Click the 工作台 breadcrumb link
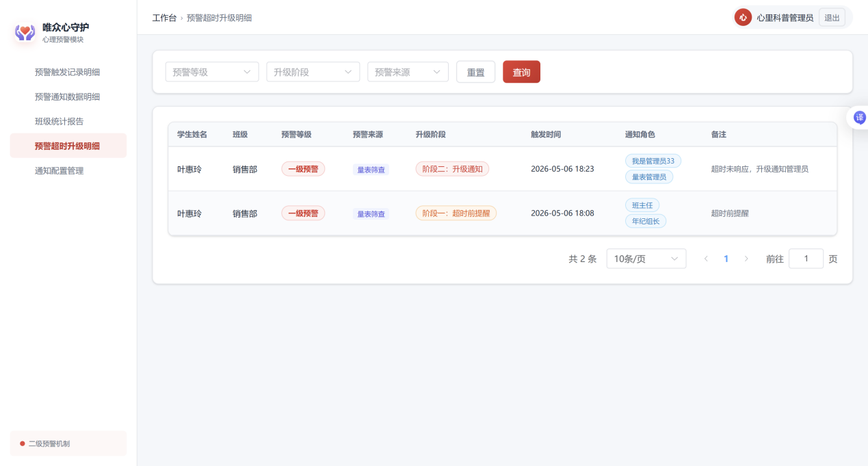868x466 pixels. (x=164, y=18)
